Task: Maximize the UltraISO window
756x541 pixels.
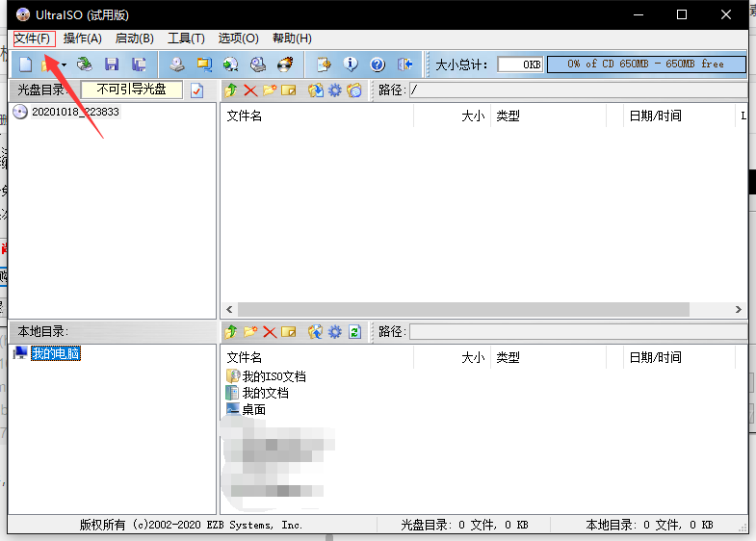Action: pyautogui.click(x=682, y=15)
